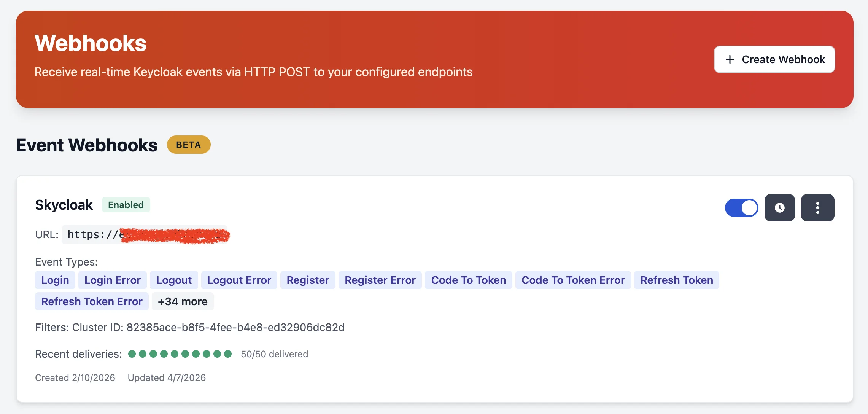Click the Enabled badge beside Skycloak
This screenshot has width=868, height=414.
tap(126, 205)
